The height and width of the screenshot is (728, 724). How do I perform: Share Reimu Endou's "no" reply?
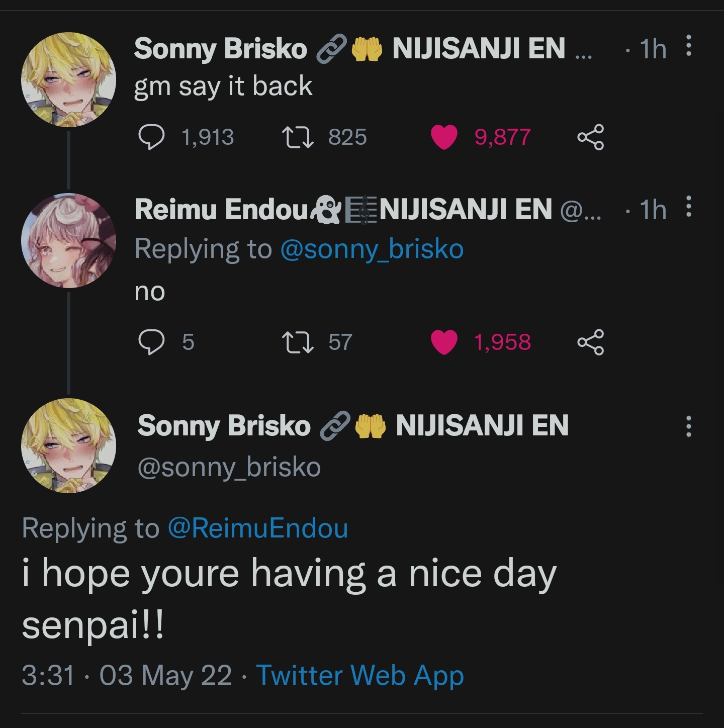590,342
